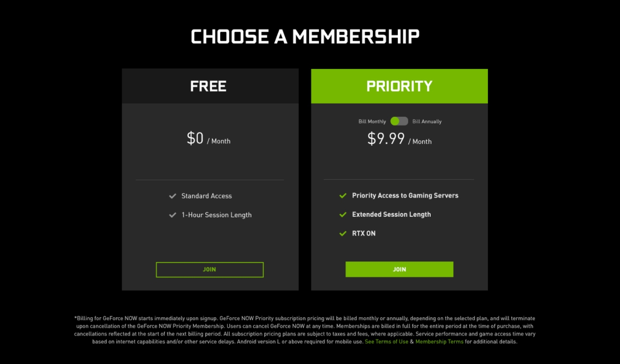
Task: Click the green checkmark beside RTX ON
Action: click(343, 233)
